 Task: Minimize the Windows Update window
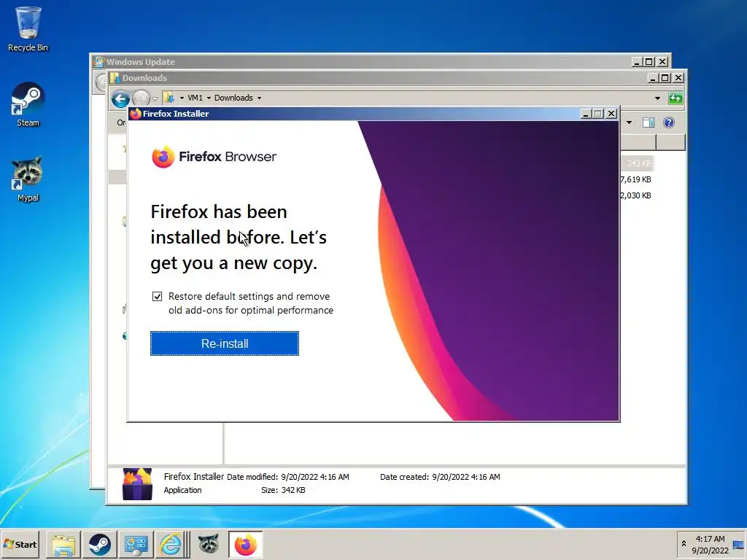point(636,62)
